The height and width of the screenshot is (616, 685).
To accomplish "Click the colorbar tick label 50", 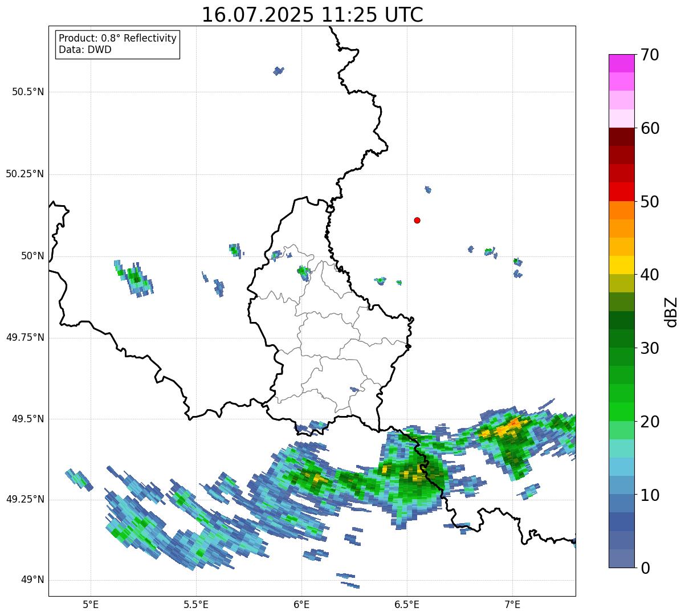I will 650,202.
